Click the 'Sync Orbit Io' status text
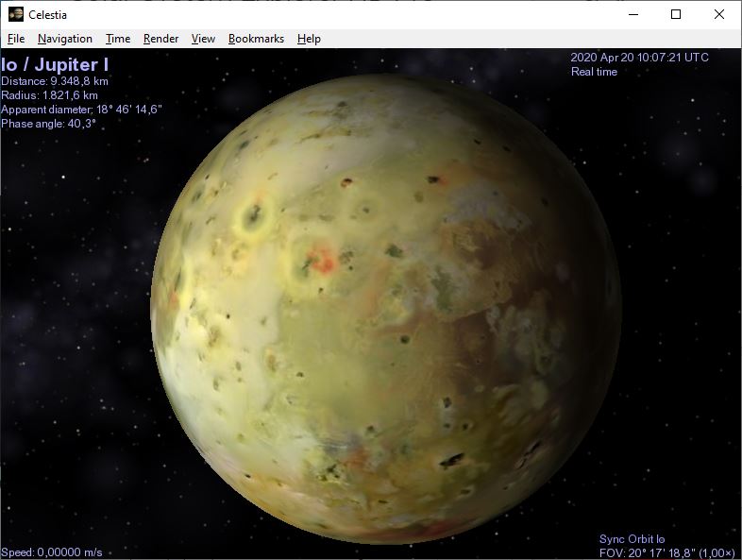Image resolution: width=742 pixels, height=560 pixels. click(637, 539)
